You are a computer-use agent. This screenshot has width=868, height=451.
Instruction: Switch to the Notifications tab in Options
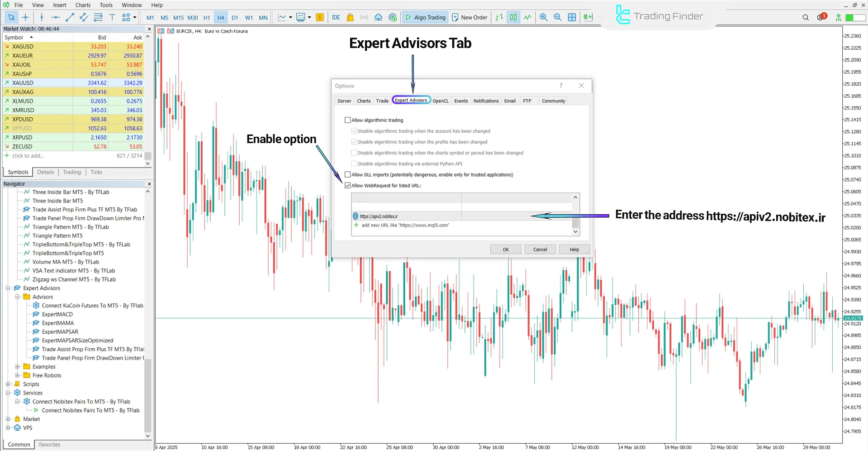[x=486, y=101]
